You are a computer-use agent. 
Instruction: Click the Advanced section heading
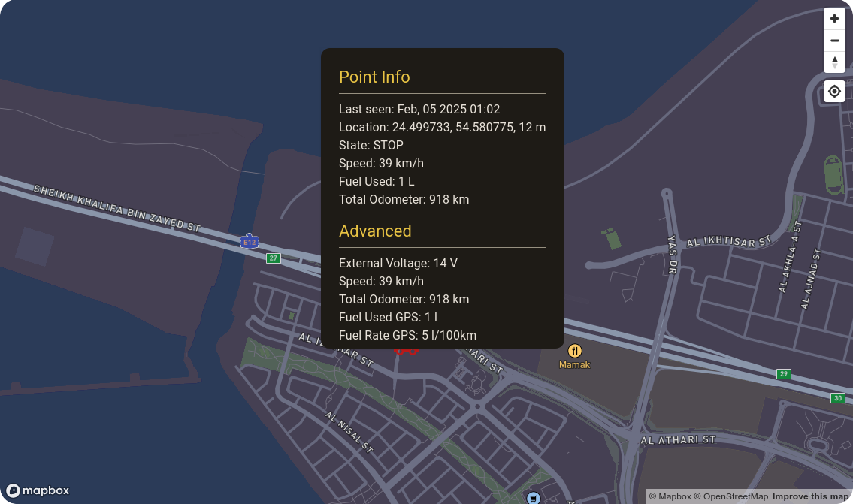[375, 231]
